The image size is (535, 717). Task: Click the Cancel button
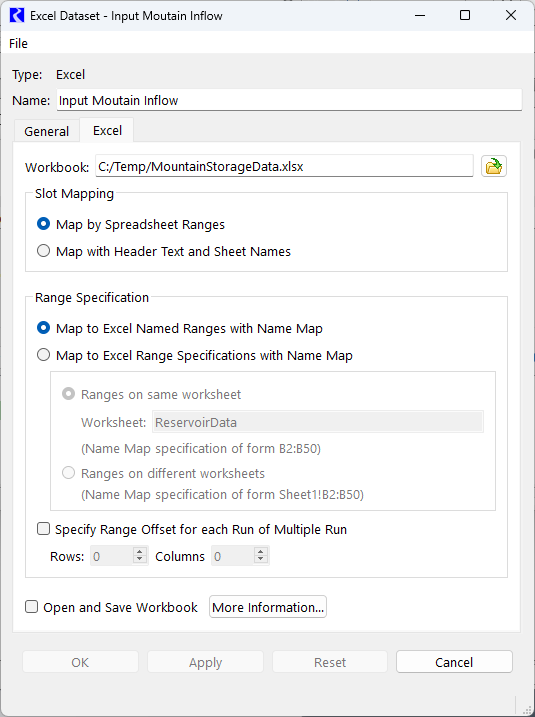454,662
